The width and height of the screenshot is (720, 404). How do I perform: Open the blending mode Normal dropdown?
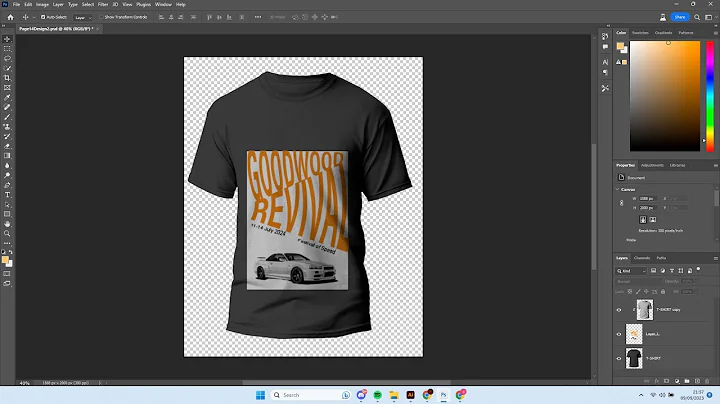637,281
